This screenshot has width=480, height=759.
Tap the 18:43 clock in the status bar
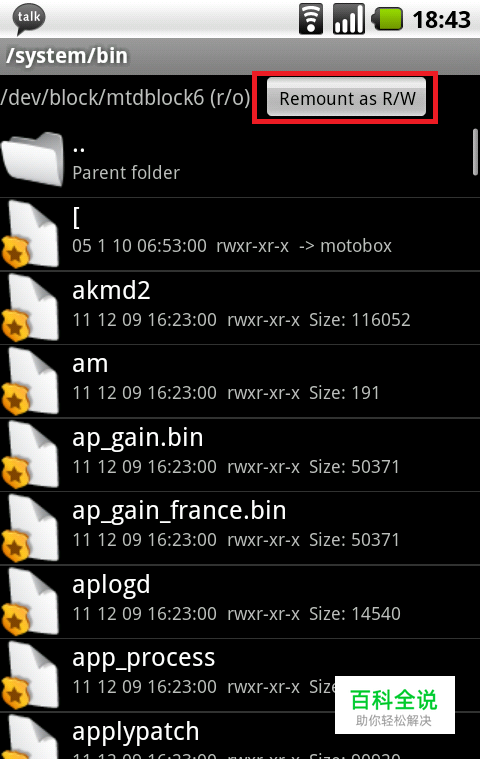[x=441, y=20]
